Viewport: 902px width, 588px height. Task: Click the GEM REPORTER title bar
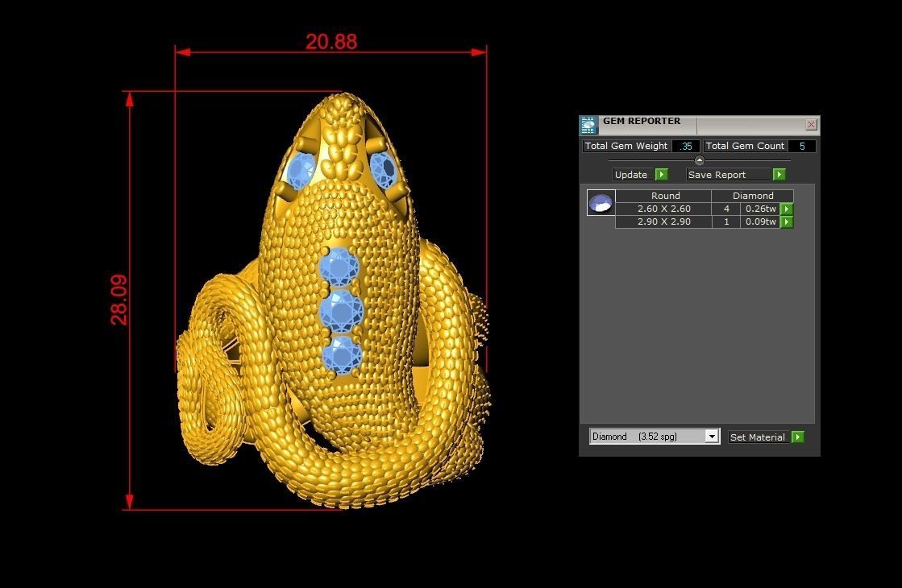(700, 125)
